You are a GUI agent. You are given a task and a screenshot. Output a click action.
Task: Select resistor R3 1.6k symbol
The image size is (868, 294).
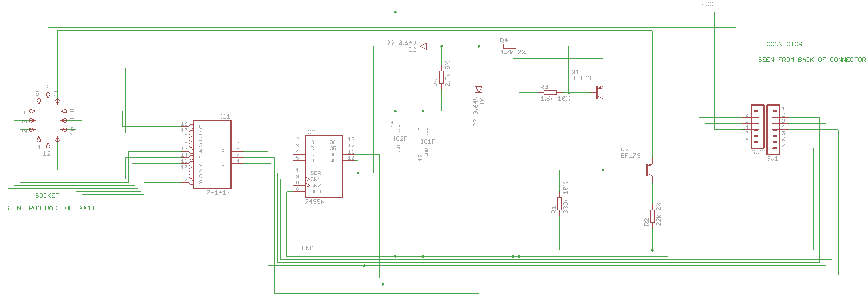[550, 93]
